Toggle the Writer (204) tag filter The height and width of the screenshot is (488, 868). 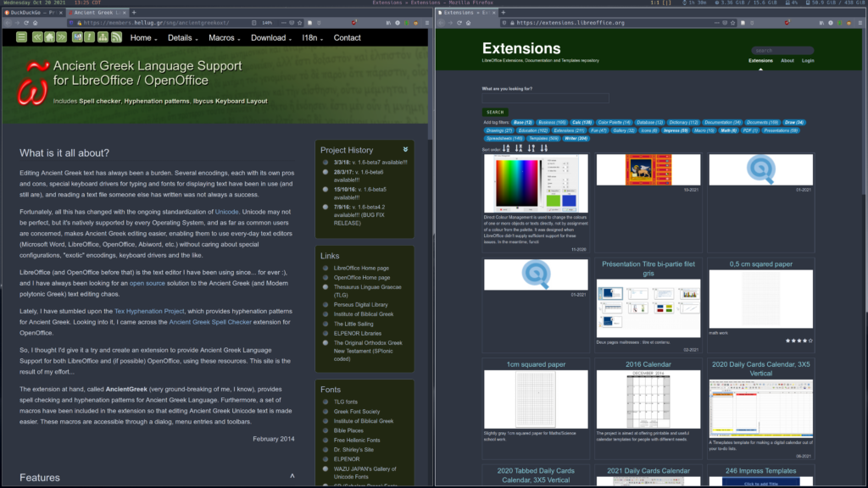tap(576, 138)
